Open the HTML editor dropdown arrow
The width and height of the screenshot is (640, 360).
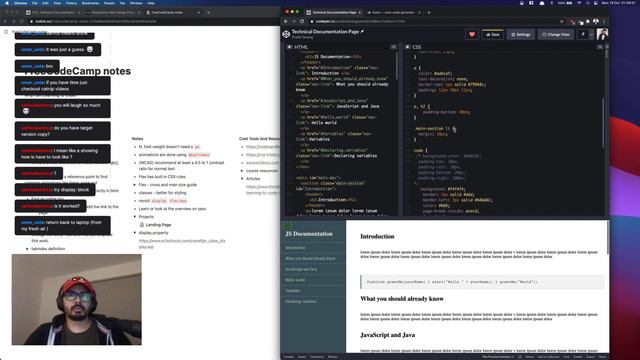click(393, 47)
